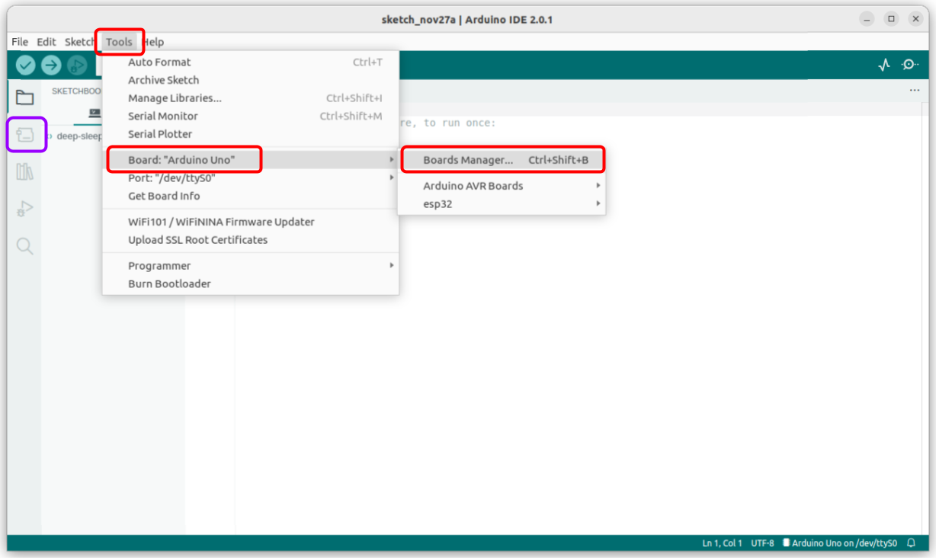This screenshot has height=560, width=936.
Task: Click the Ln 1, Col 1 indicator
Action: click(721, 542)
